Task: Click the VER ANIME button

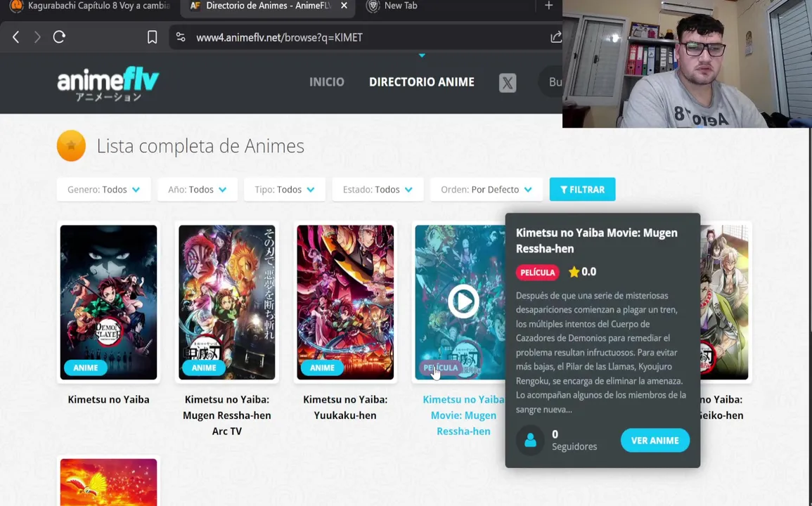Action: [x=655, y=440]
